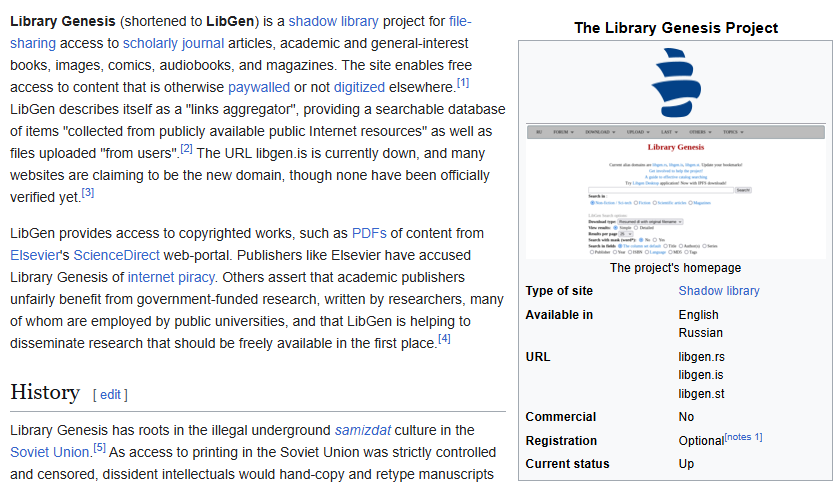835x485 pixels.
Task: Click the 'URL' infobox label
Action: tap(538, 357)
